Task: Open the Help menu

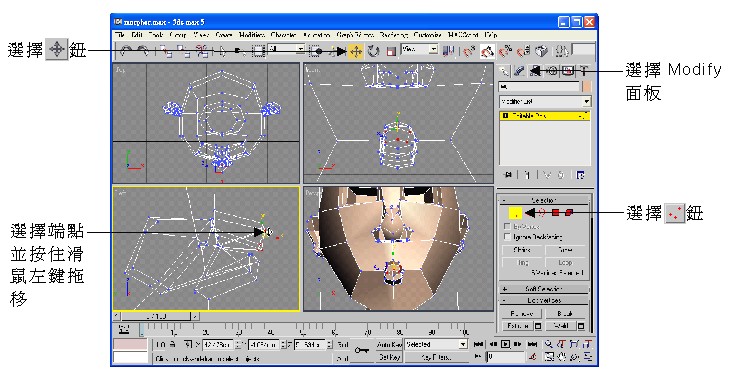Action: click(491, 35)
